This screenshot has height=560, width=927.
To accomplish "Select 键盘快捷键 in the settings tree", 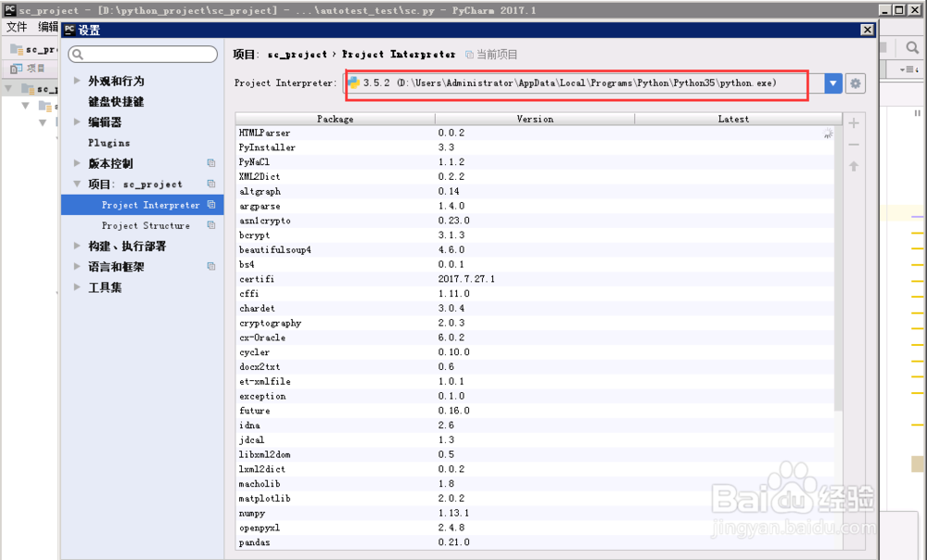I will pyautogui.click(x=116, y=102).
